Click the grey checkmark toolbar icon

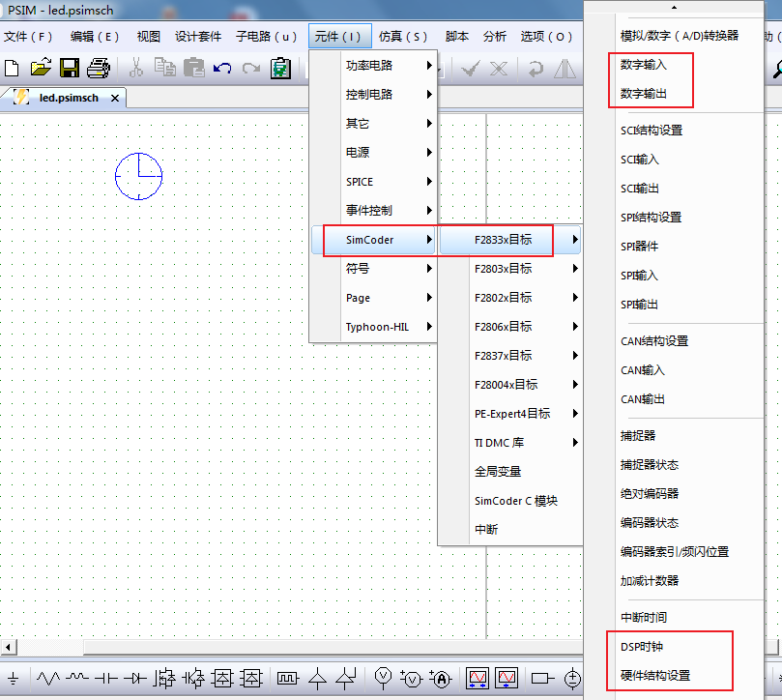click(470, 69)
